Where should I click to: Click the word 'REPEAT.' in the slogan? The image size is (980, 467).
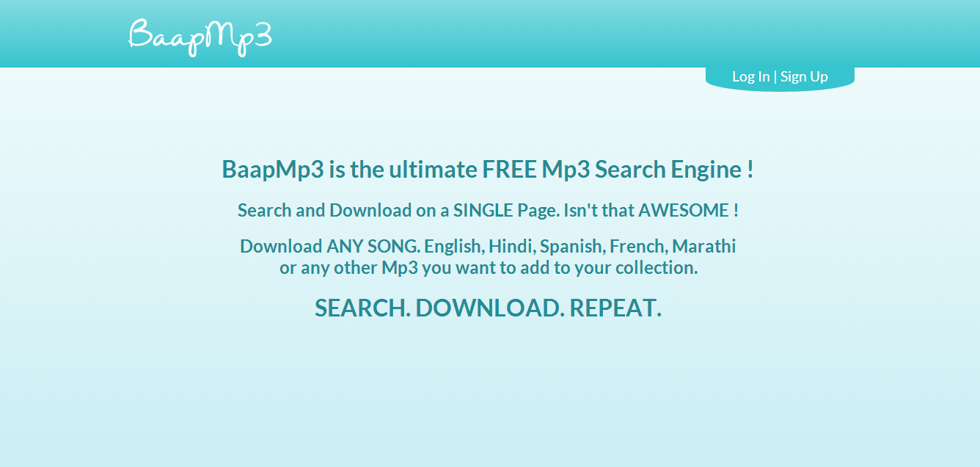[615, 308]
